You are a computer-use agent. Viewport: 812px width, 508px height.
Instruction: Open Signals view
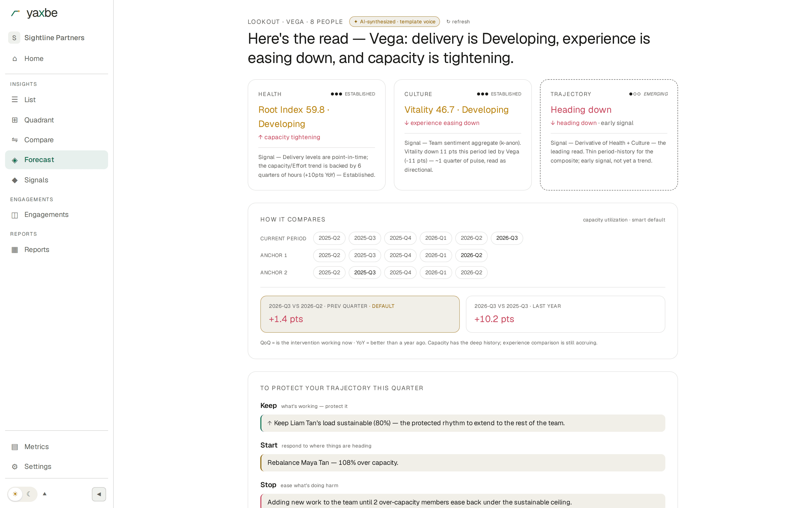tap(56, 180)
